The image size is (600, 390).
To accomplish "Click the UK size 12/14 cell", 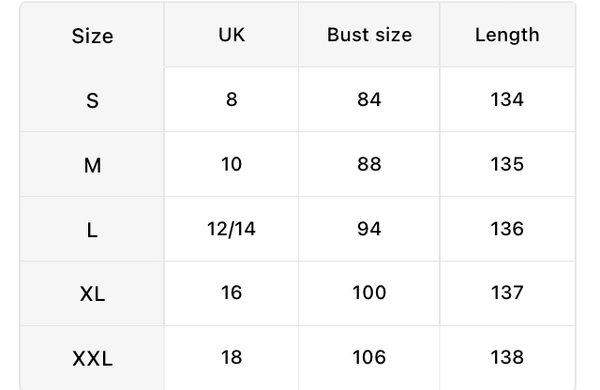I will (232, 229).
